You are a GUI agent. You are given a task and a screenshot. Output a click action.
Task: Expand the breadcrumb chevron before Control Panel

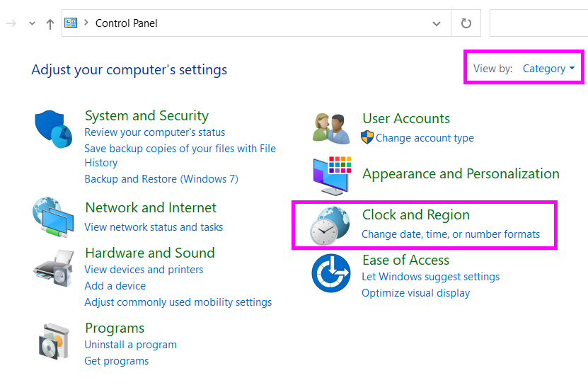click(x=86, y=23)
